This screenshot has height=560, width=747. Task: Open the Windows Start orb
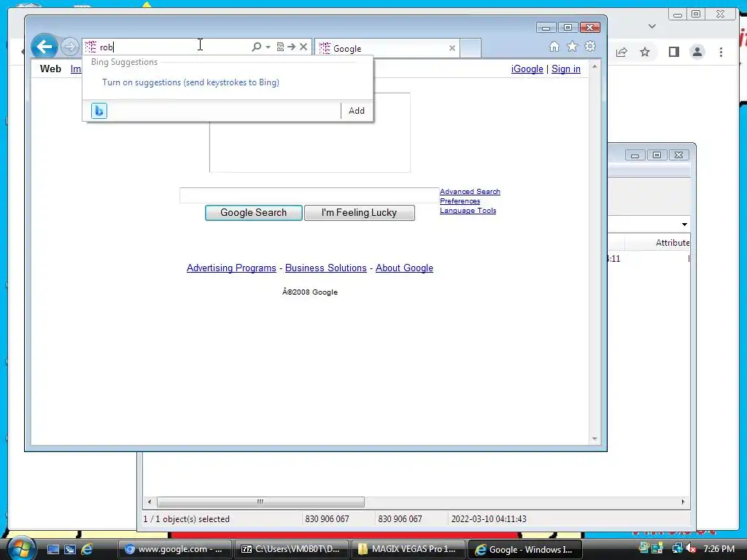tap(21, 548)
